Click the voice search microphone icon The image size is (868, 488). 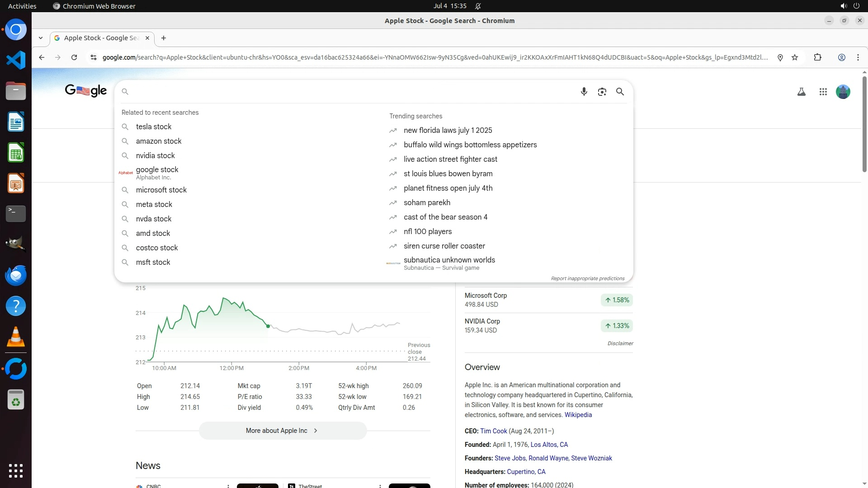point(584,92)
